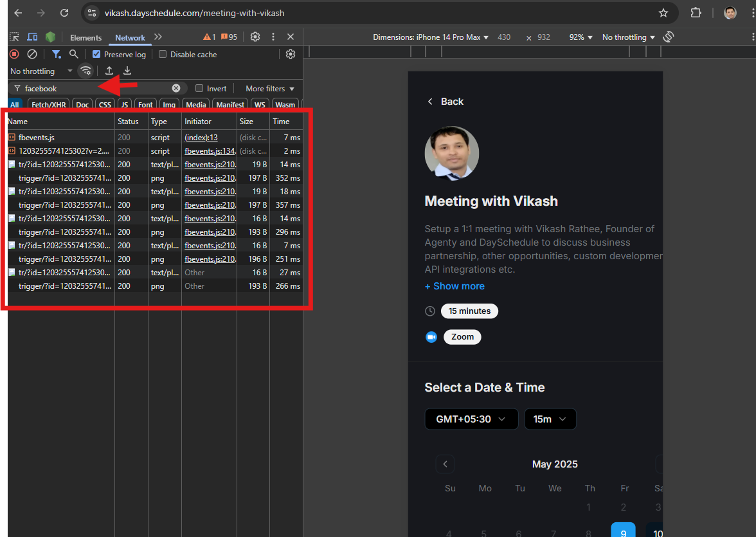Stop recording the network log
756x537 pixels.
[x=14, y=54]
